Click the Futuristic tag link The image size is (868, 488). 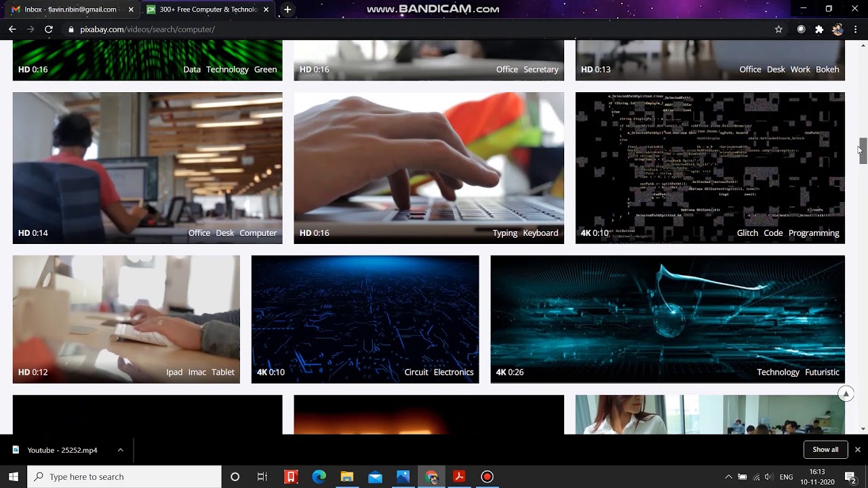click(823, 372)
